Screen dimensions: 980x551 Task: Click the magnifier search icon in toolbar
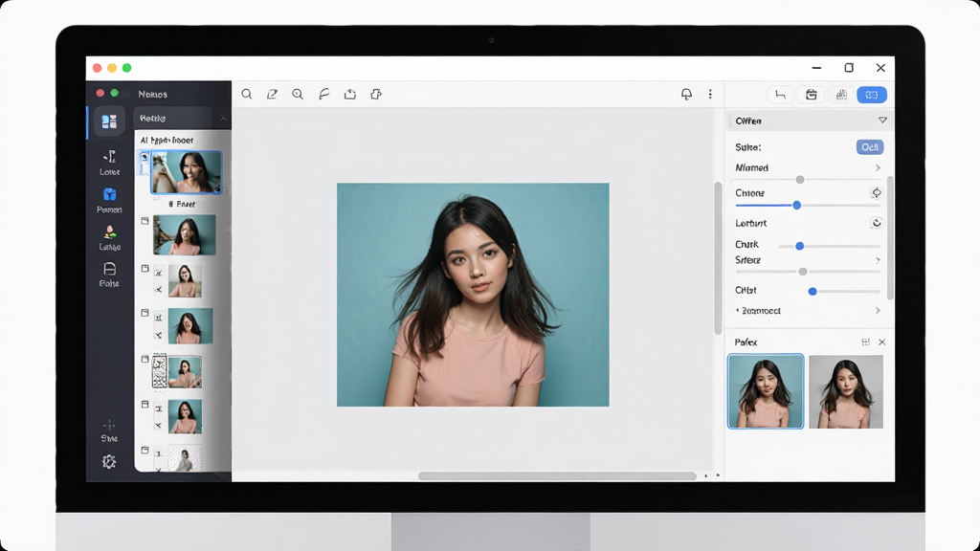[x=247, y=94]
